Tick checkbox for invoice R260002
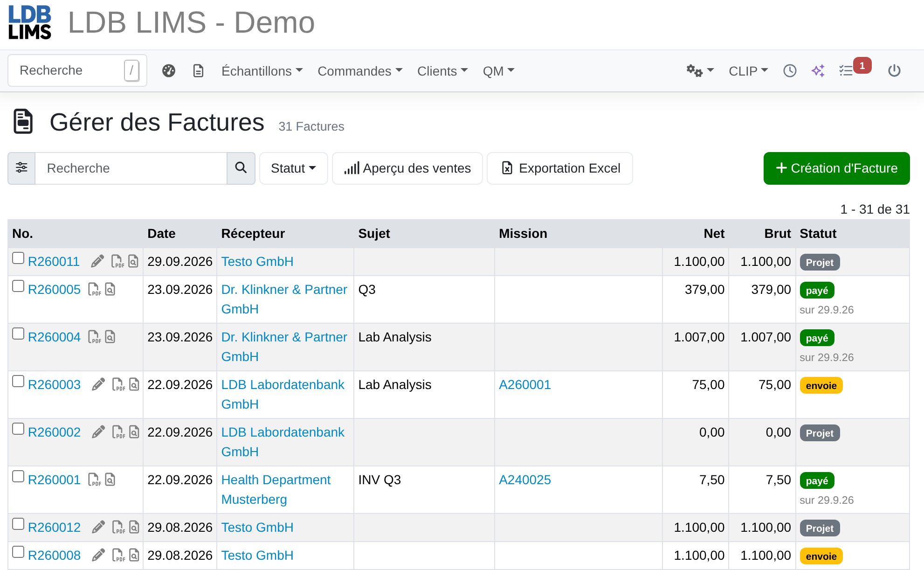The width and height of the screenshot is (924, 570). click(18, 429)
